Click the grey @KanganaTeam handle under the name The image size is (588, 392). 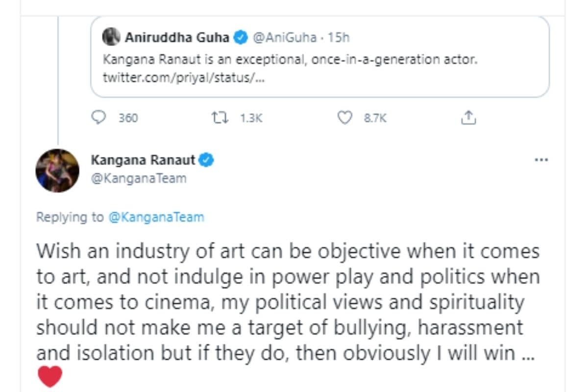tap(139, 178)
